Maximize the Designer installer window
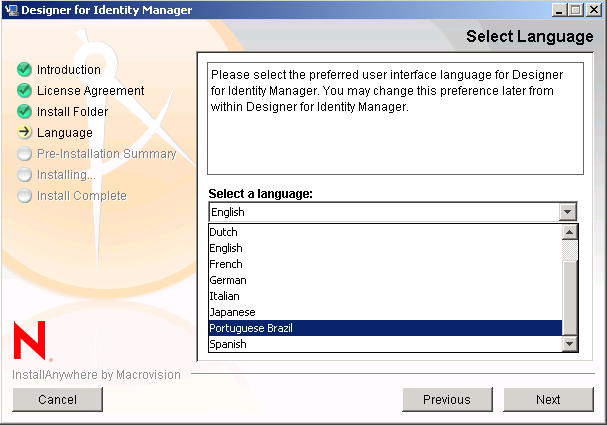This screenshot has height=425, width=607. [575, 10]
